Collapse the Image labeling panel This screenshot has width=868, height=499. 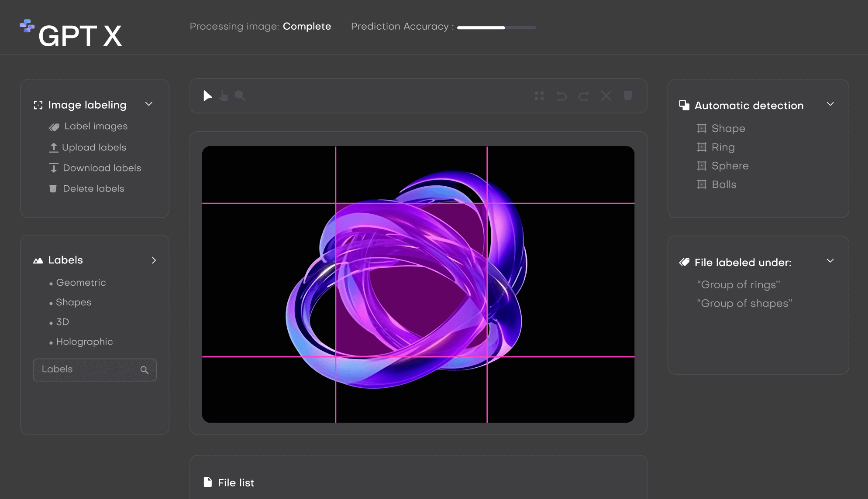[148, 104]
